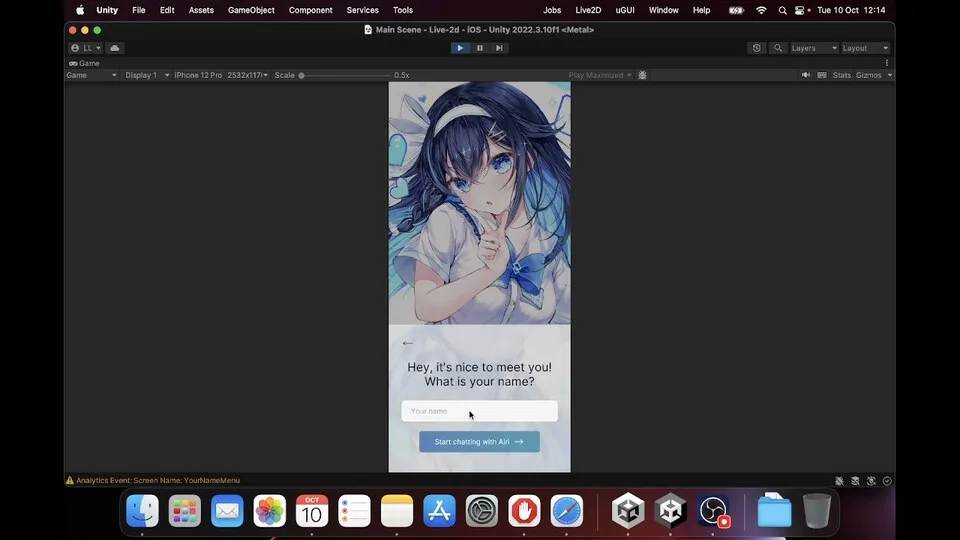Open the undo history icon
This screenshot has height=540, width=960.
pyautogui.click(x=757, y=48)
